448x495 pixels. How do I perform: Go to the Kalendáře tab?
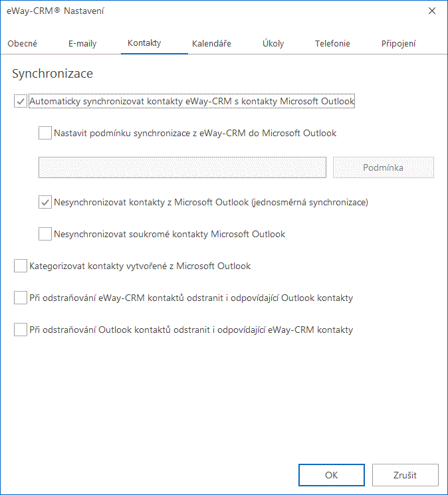211,43
